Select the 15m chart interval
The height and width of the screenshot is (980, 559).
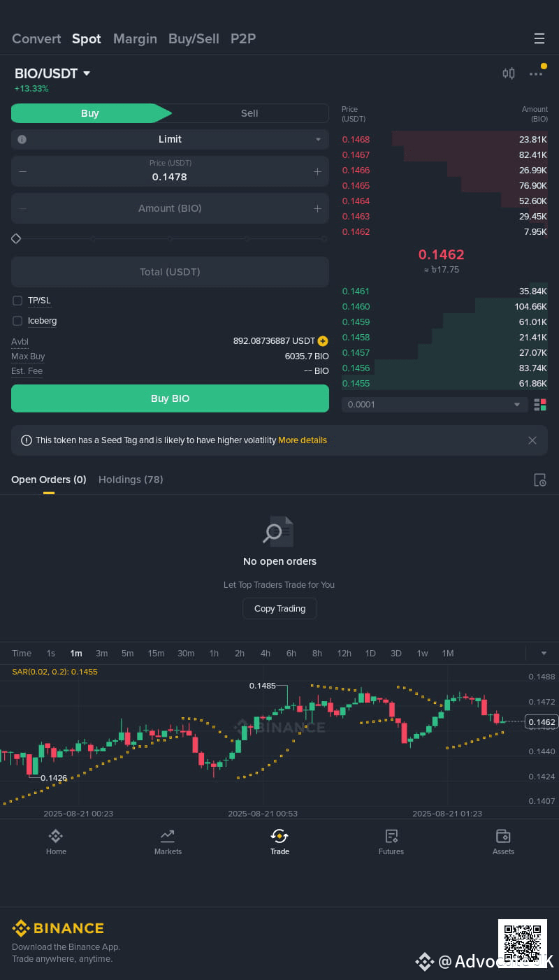coord(156,654)
